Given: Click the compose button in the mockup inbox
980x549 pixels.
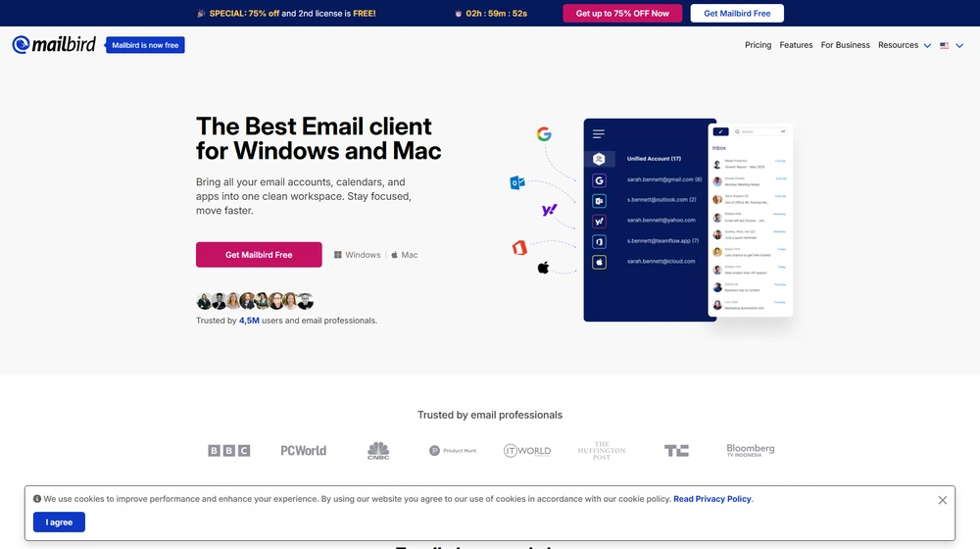Looking at the screenshot, I should [x=720, y=131].
